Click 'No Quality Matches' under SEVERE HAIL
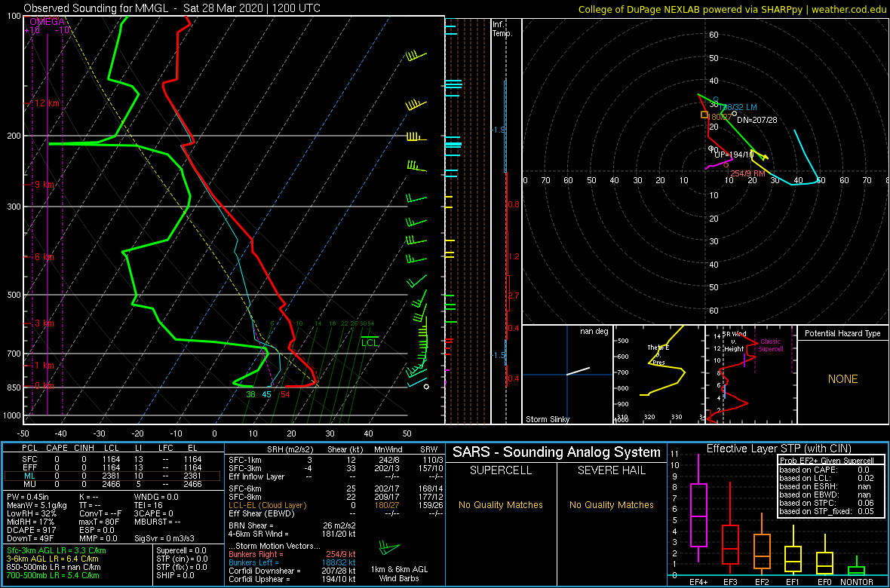The width and height of the screenshot is (890, 588). (x=611, y=504)
